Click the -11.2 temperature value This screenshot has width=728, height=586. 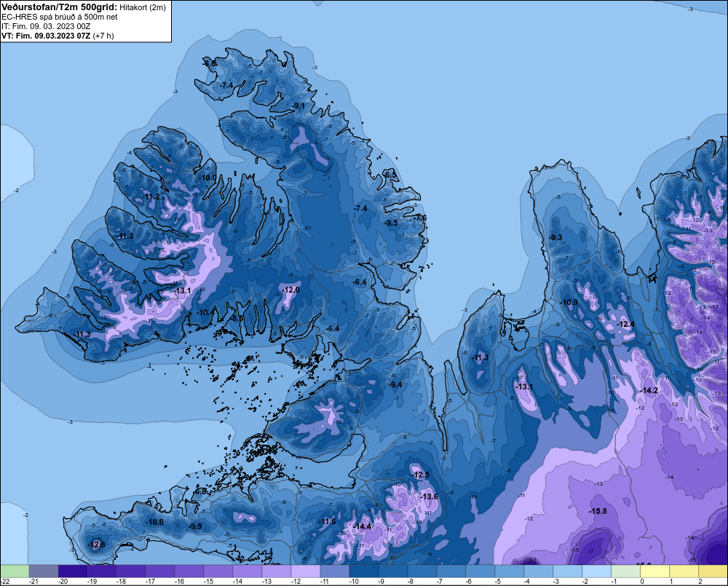[x=151, y=197]
